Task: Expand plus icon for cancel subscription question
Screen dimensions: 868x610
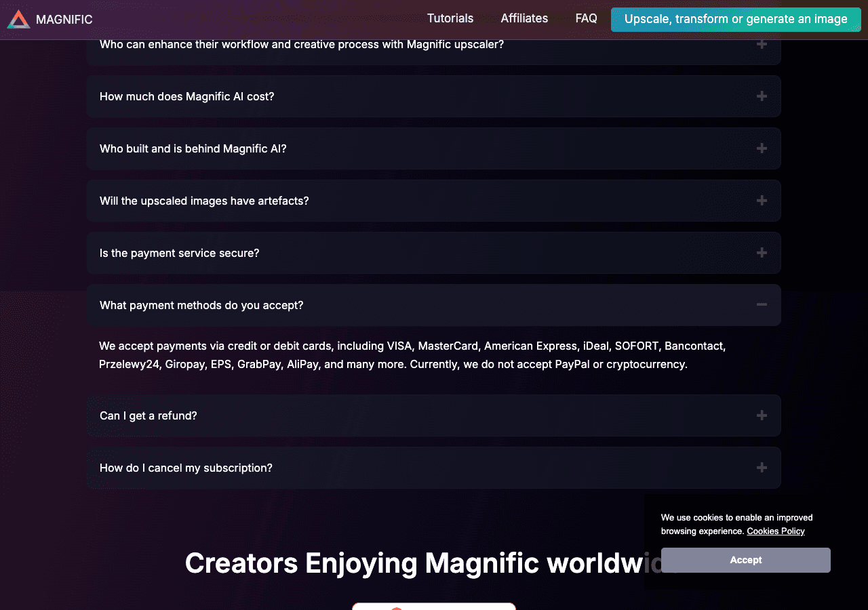Action: pyautogui.click(x=762, y=468)
